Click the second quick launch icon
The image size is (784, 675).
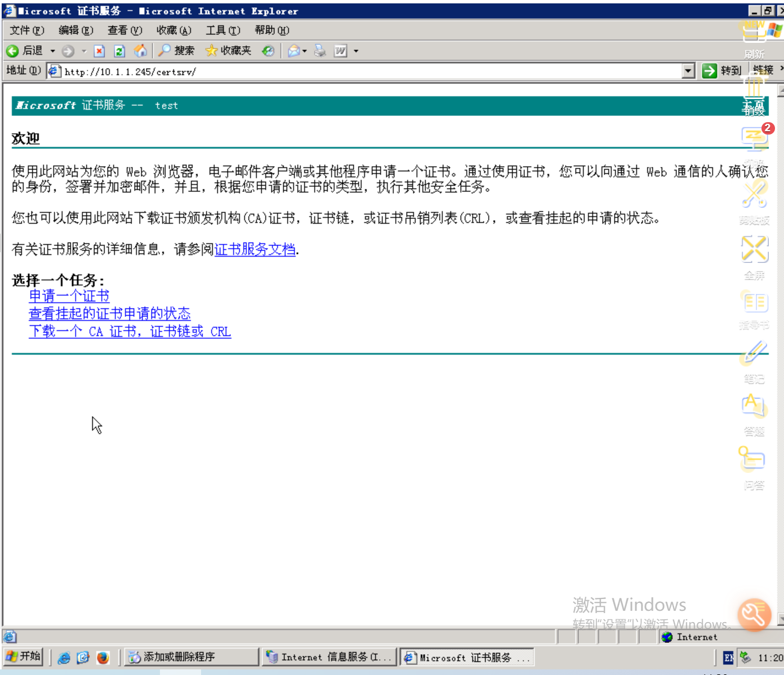tap(83, 658)
